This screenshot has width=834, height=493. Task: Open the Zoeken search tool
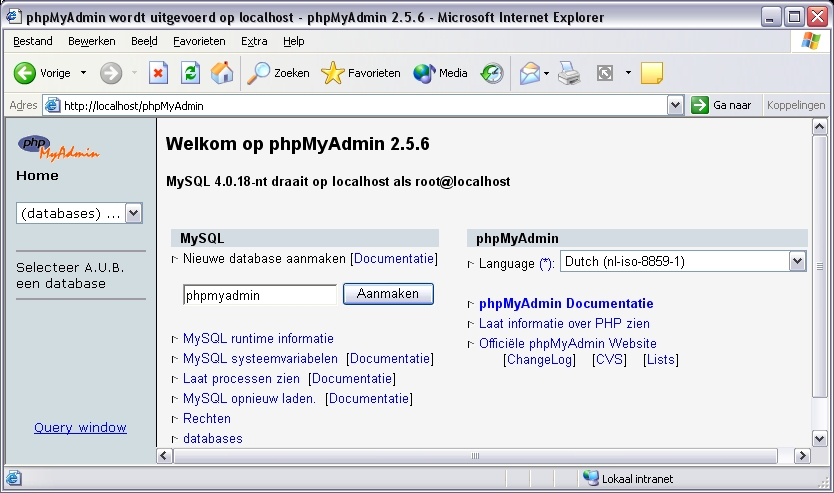[278, 73]
